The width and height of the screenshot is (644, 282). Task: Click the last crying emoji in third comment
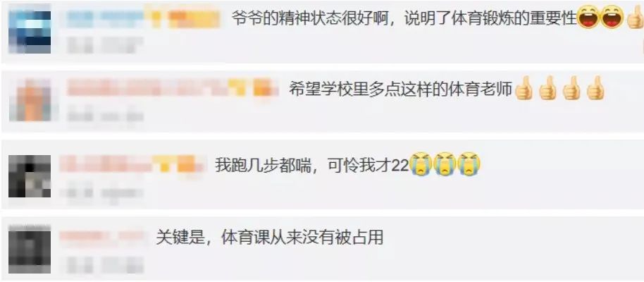click(x=469, y=164)
